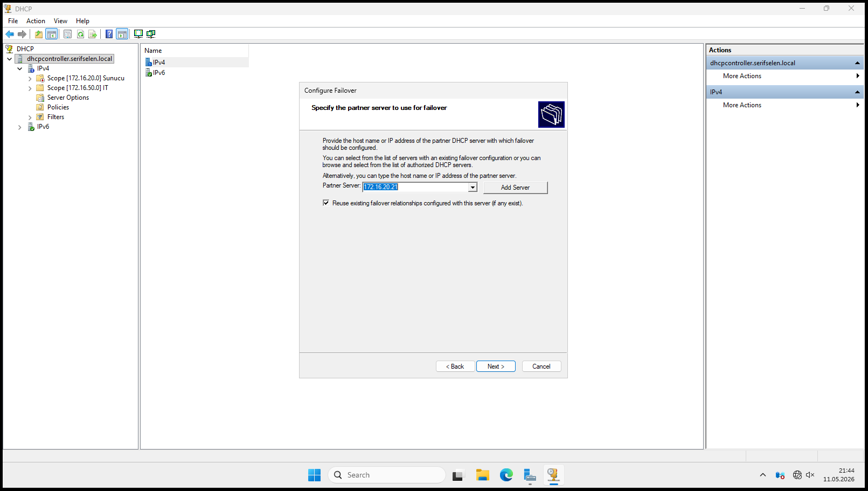
Task: Select IPv6 node in the console tree
Action: [x=43, y=127]
